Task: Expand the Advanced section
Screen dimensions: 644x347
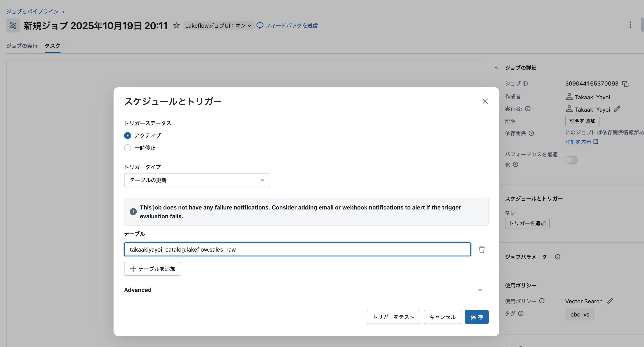Action: (x=480, y=290)
